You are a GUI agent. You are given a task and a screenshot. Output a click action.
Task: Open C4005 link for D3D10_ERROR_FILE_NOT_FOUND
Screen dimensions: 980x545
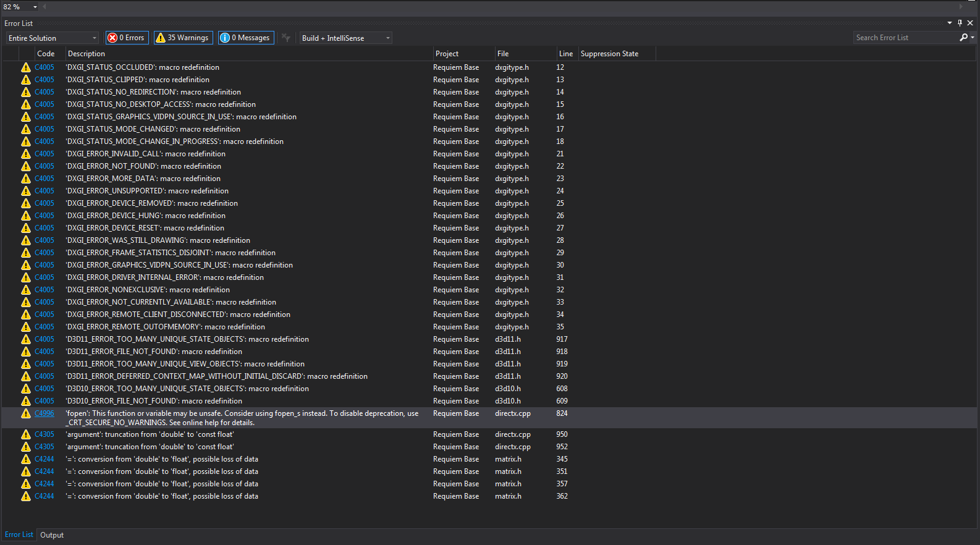44,401
